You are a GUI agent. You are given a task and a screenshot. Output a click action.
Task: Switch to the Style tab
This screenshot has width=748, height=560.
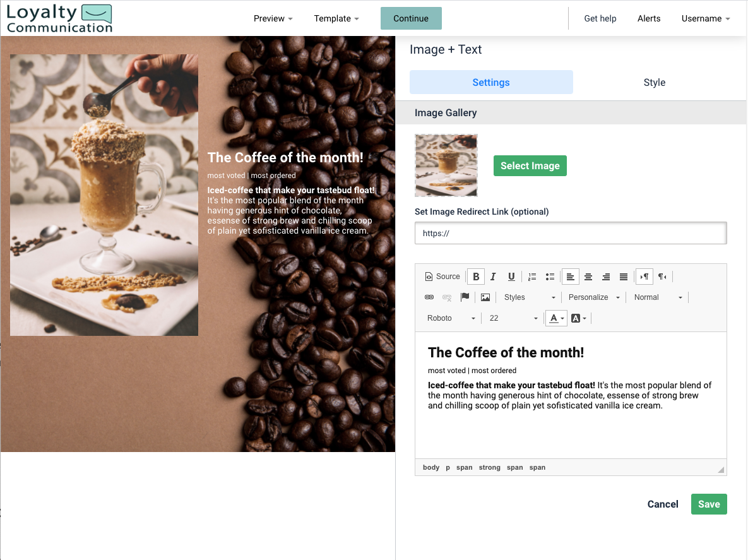click(x=655, y=82)
